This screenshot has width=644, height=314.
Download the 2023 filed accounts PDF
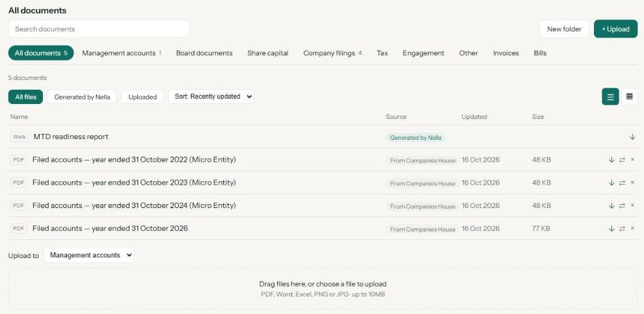coord(611,183)
